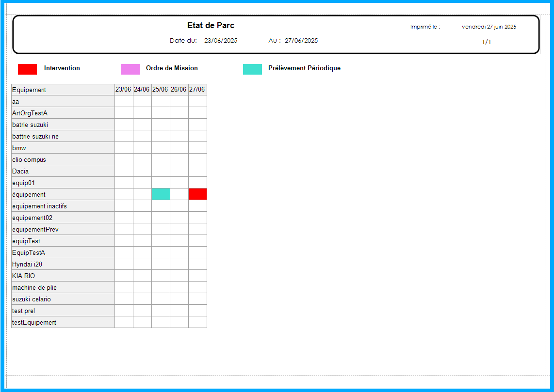Click the 'machine de plie' row label
This screenshot has height=392, width=554.
click(34, 287)
